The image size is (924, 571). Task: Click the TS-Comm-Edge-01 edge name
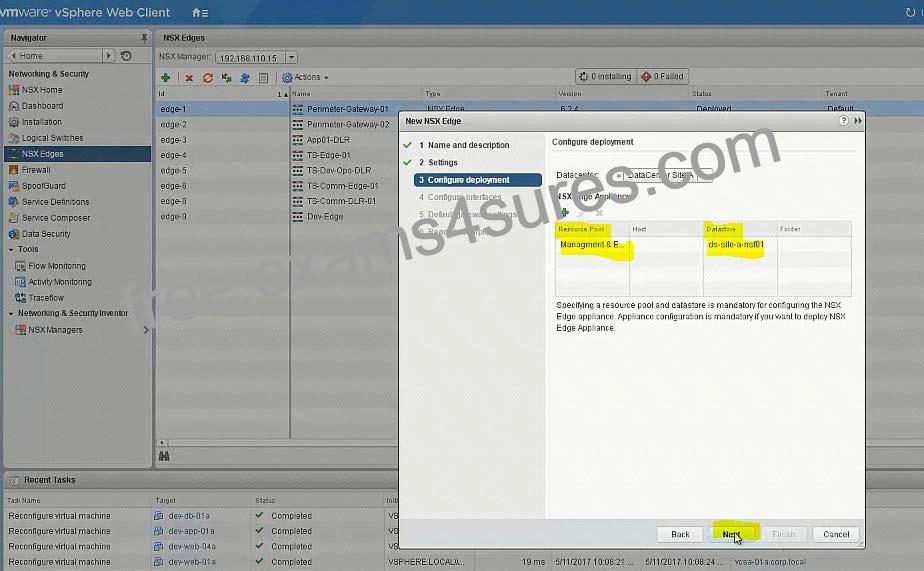[342, 186]
